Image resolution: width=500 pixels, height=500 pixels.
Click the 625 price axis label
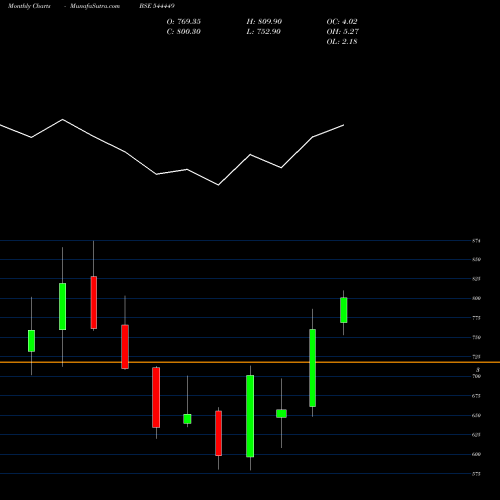pos(476,435)
